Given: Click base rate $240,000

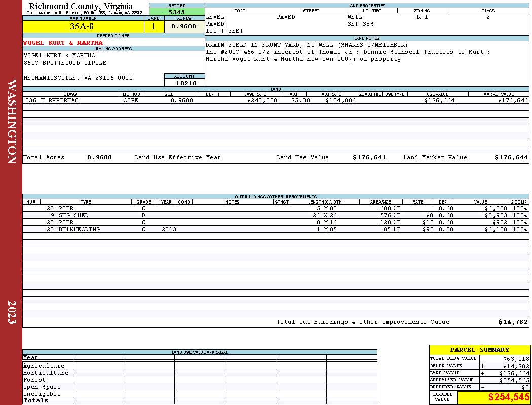Looking at the screenshot, I should (x=262, y=100).
